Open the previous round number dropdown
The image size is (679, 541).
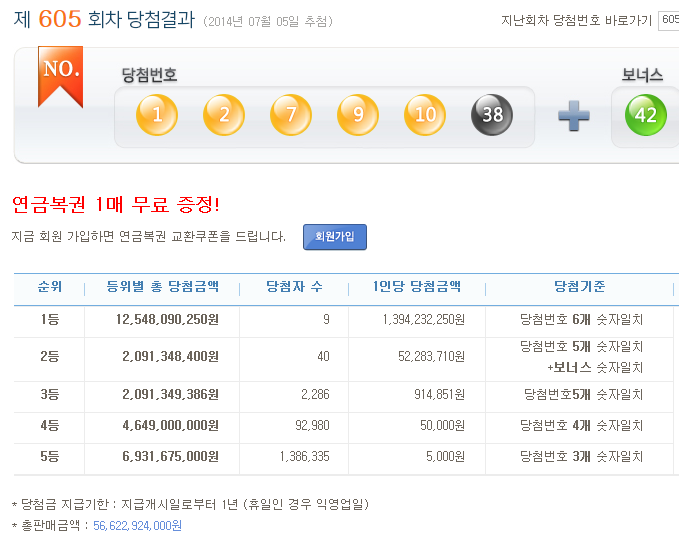669,20
